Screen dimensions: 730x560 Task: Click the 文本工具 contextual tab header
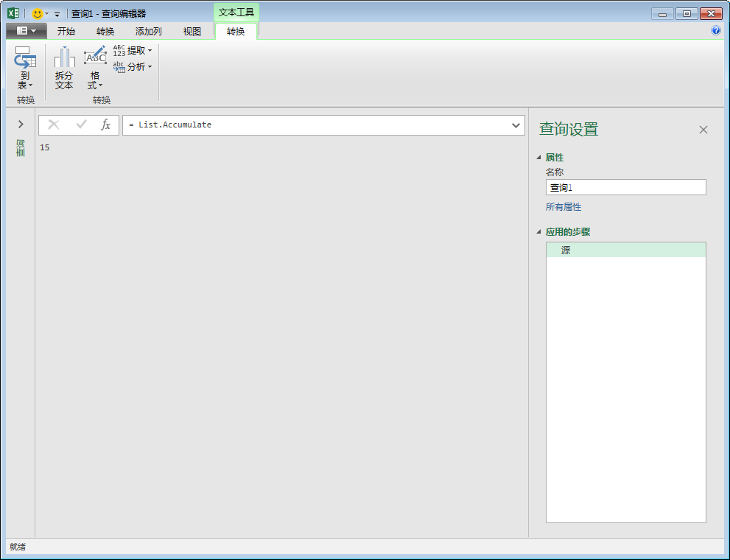[x=236, y=13]
